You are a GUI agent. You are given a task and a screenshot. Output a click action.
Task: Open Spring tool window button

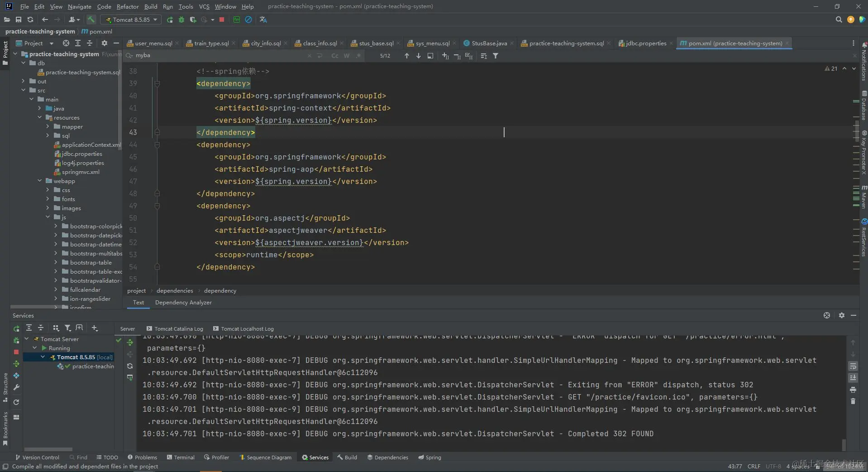429,457
